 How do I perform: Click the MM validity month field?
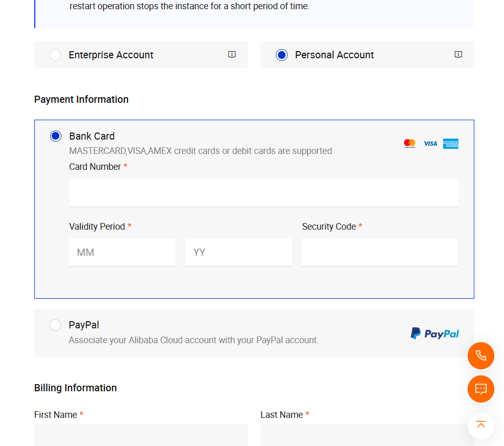click(122, 252)
